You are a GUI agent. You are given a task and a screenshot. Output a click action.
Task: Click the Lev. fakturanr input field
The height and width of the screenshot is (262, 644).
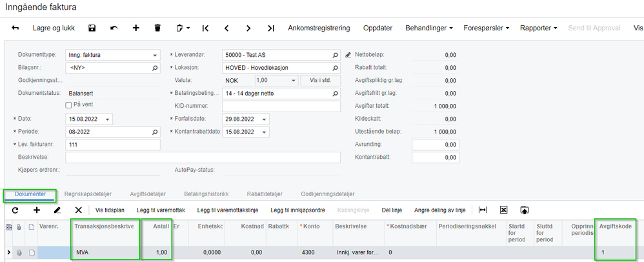(x=113, y=145)
